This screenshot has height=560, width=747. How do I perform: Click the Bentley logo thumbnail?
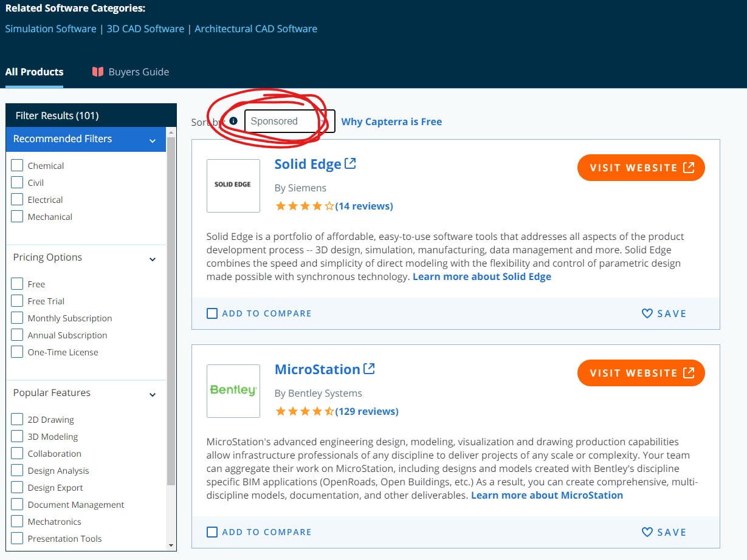(233, 391)
